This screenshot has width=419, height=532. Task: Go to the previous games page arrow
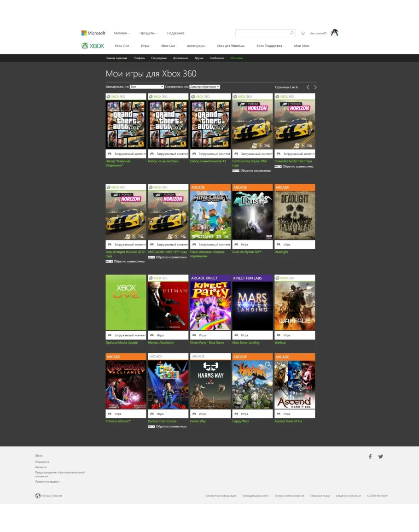click(308, 87)
